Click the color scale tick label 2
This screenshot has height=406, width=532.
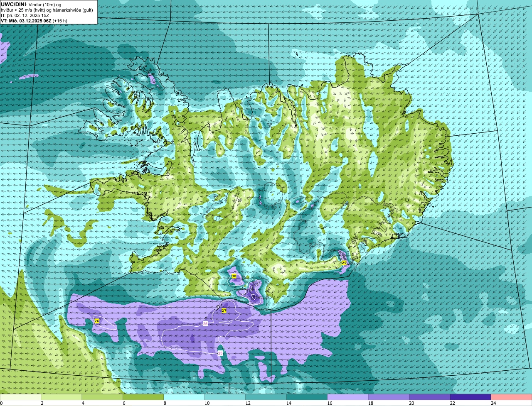[42, 403]
